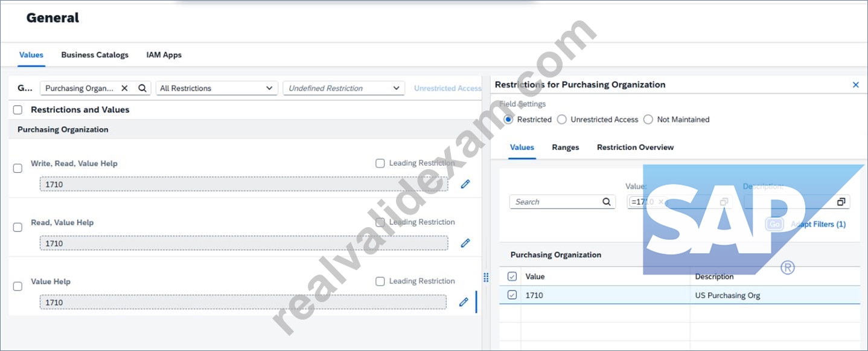Click the search magnifier in filter field

pyautogui.click(x=142, y=88)
